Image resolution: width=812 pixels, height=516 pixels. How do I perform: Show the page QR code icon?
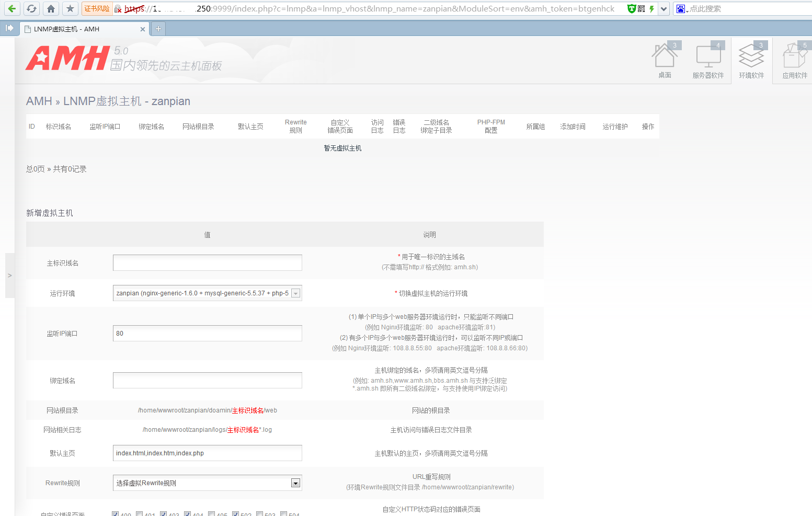(x=642, y=8)
